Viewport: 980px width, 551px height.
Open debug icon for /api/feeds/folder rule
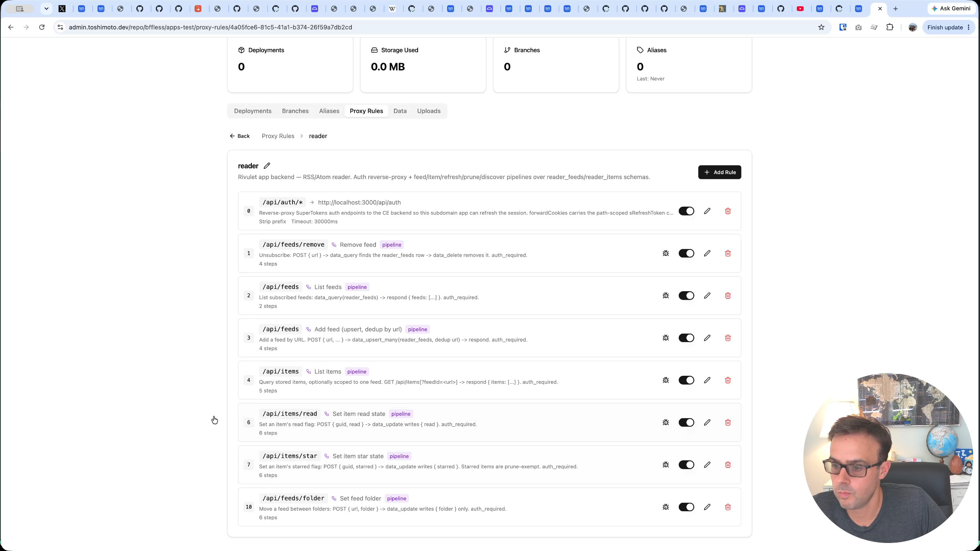click(x=666, y=507)
